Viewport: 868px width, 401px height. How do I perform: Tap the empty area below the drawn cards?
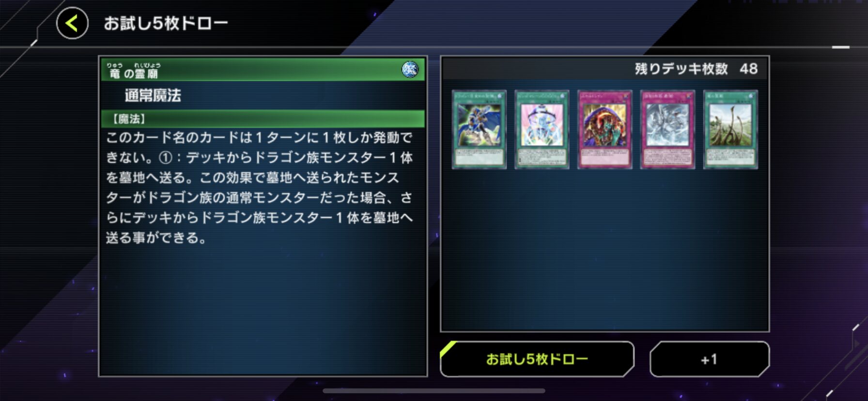point(605,249)
